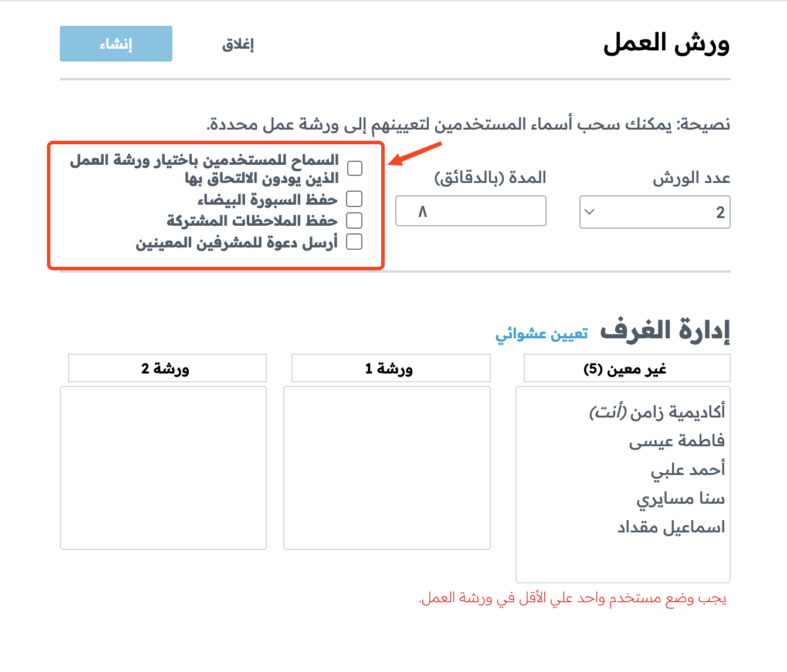Select user أكاديمية زامن (أنت)
Screen dimensions: 787x672
657,412
